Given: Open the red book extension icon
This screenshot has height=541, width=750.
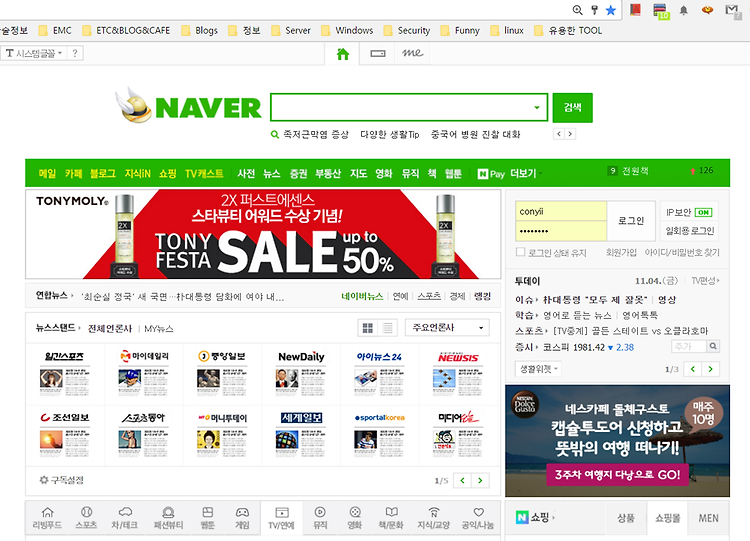Looking at the screenshot, I should point(635,10).
